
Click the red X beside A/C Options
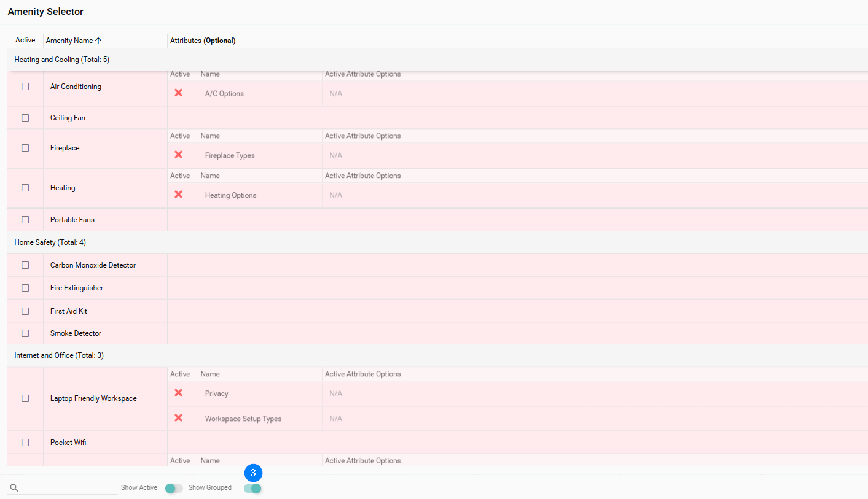point(178,93)
